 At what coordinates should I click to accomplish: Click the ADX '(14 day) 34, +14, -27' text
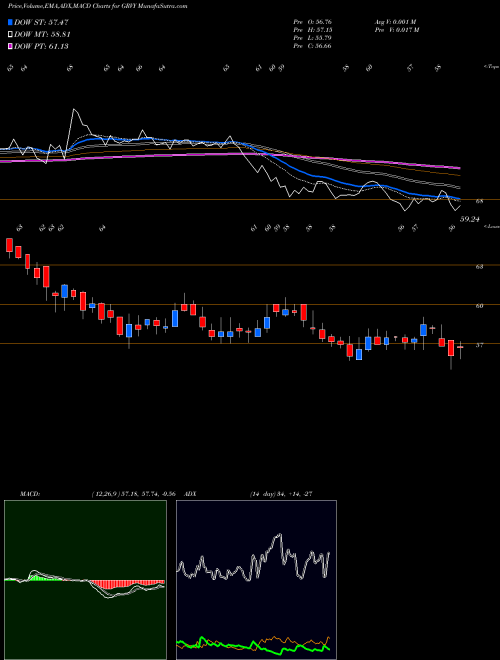coord(281,494)
